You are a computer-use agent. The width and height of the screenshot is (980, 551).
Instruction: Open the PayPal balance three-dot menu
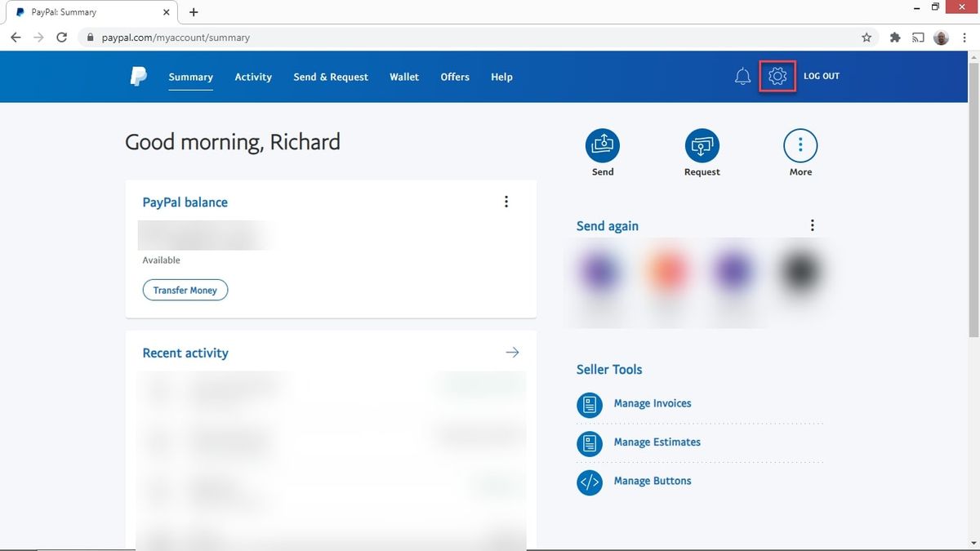pyautogui.click(x=506, y=201)
